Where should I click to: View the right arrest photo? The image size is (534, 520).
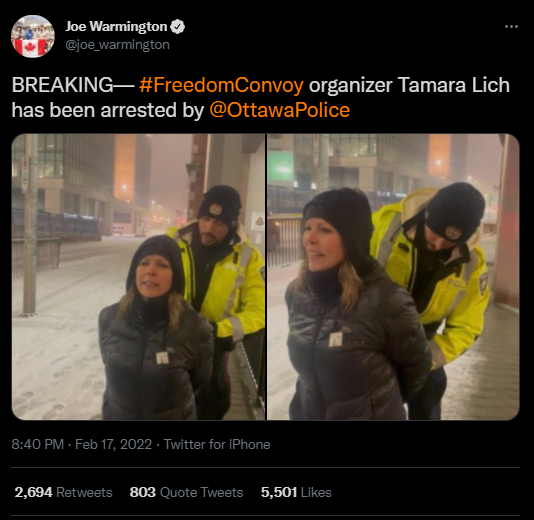click(393, 277)
